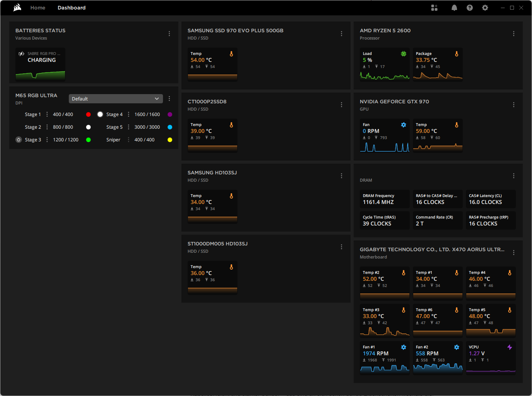Click the GPU Fan icon
This screenshot has width=532, height=396.
(x=404, y=125)
